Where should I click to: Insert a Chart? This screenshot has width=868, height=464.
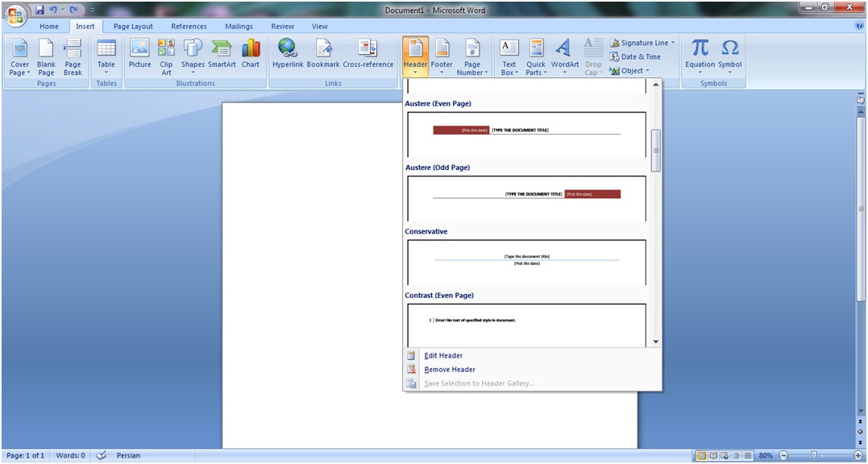click(250, 54)
